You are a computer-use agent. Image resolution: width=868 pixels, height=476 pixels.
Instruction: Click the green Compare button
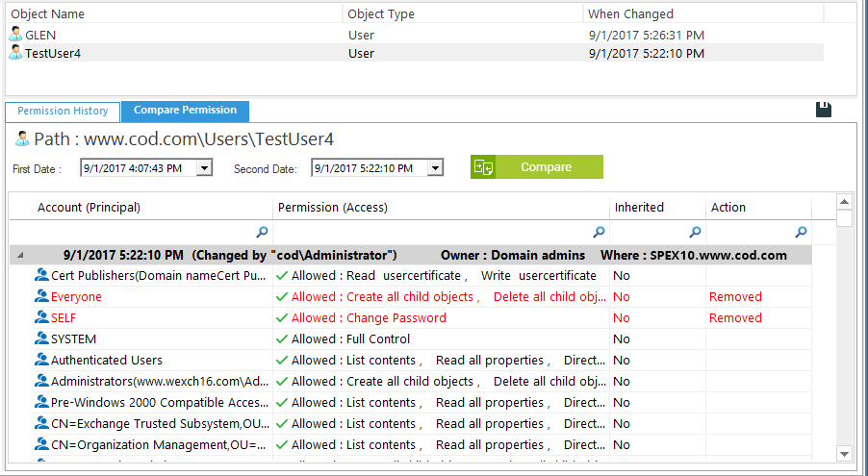(x=537, y=166)
